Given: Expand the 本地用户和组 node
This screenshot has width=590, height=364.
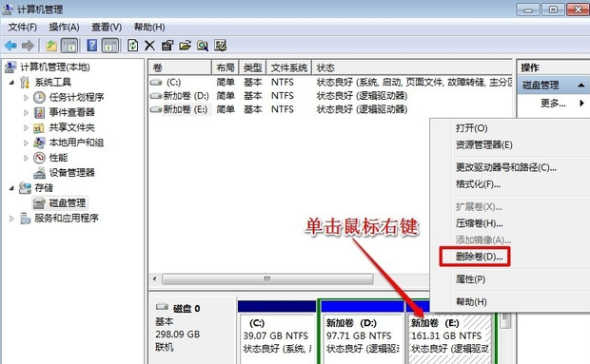Looking at the screenshot, I should pos(26,143).
